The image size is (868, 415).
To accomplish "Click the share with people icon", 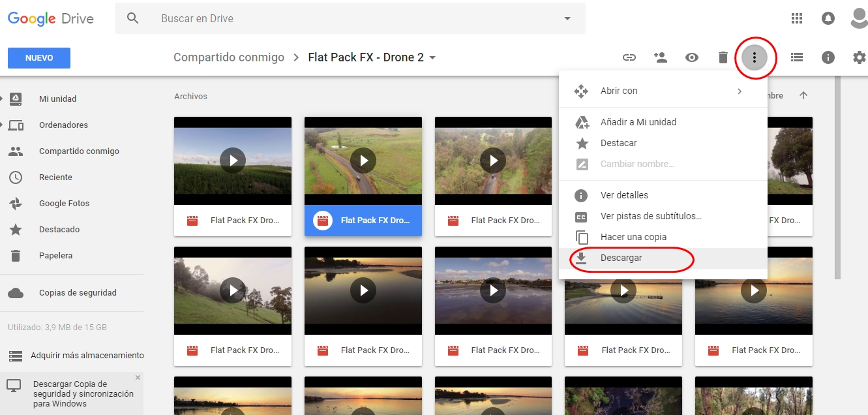I will click(661, 57).
